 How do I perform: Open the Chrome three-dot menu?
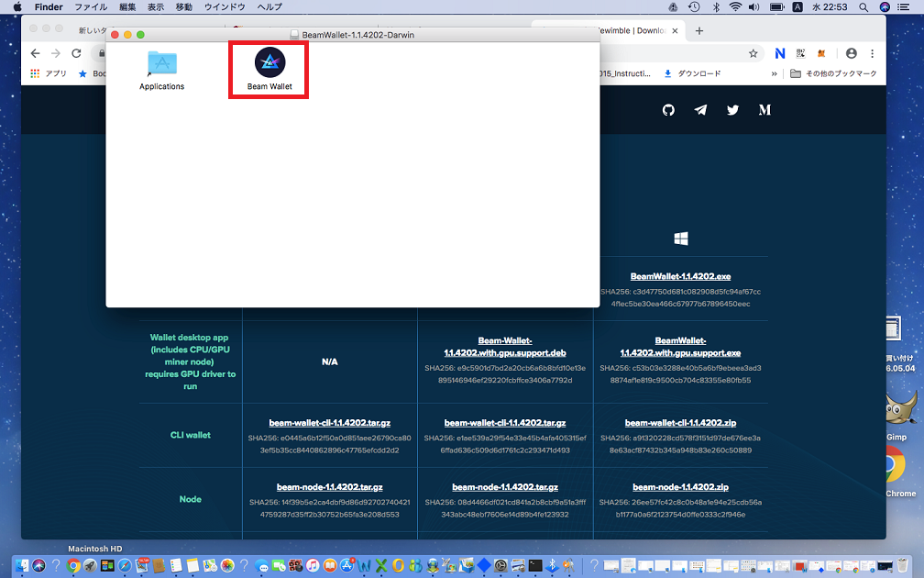click(872, 53)
